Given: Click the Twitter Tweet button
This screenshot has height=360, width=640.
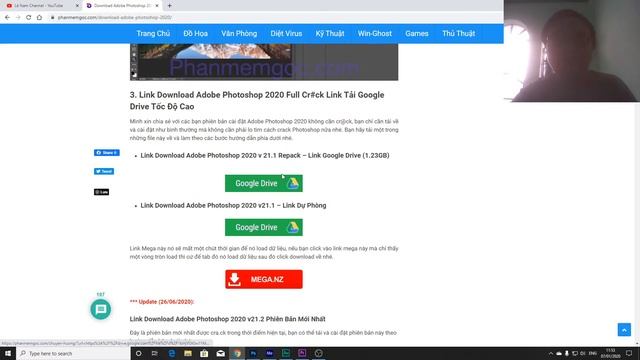Looking at the screenshot, I should [x=104, y=171].
